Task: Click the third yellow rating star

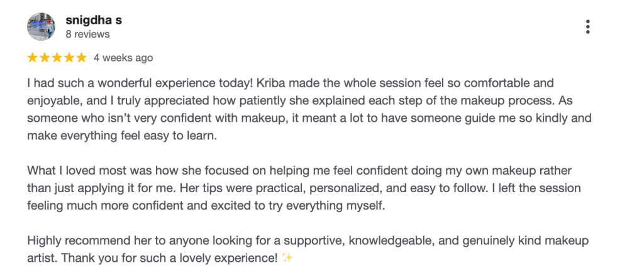Action: (x=57, y=58)
